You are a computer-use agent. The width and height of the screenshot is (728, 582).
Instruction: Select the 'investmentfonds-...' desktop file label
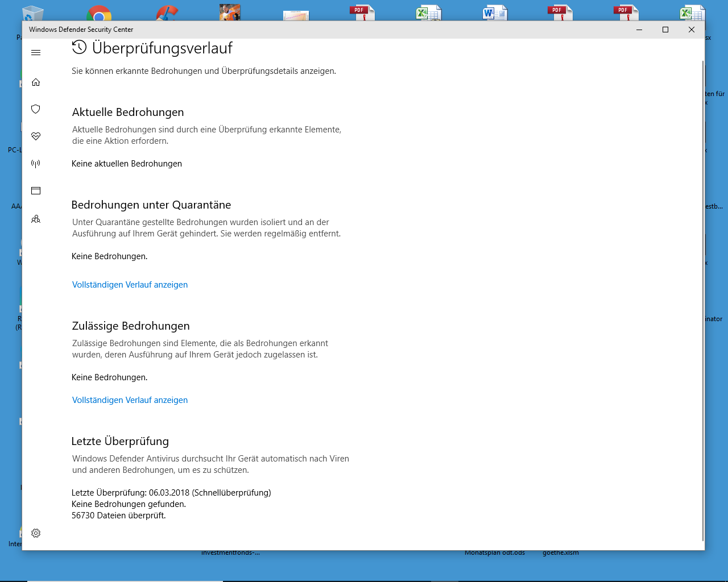(230, 552)
